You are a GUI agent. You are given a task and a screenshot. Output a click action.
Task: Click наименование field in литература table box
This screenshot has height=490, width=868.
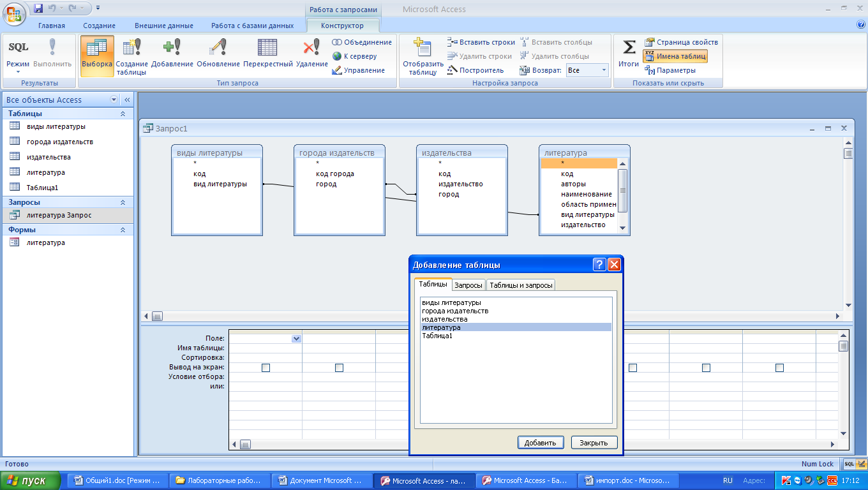(586, 194)
